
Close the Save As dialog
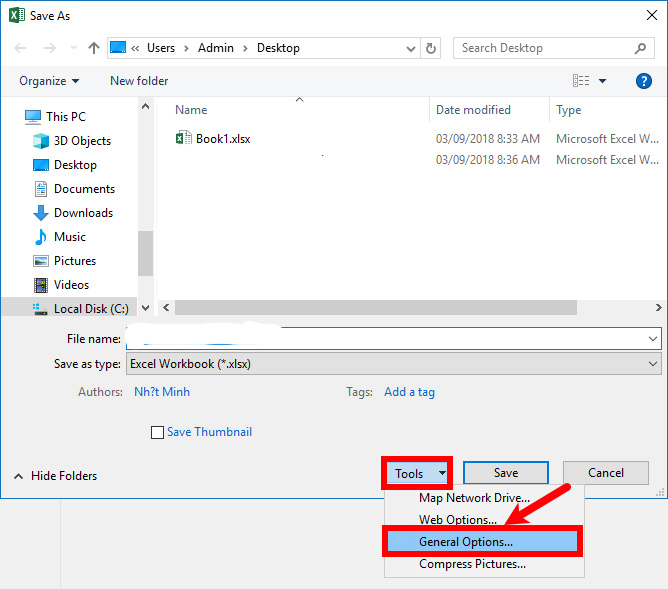click(651, 15)
